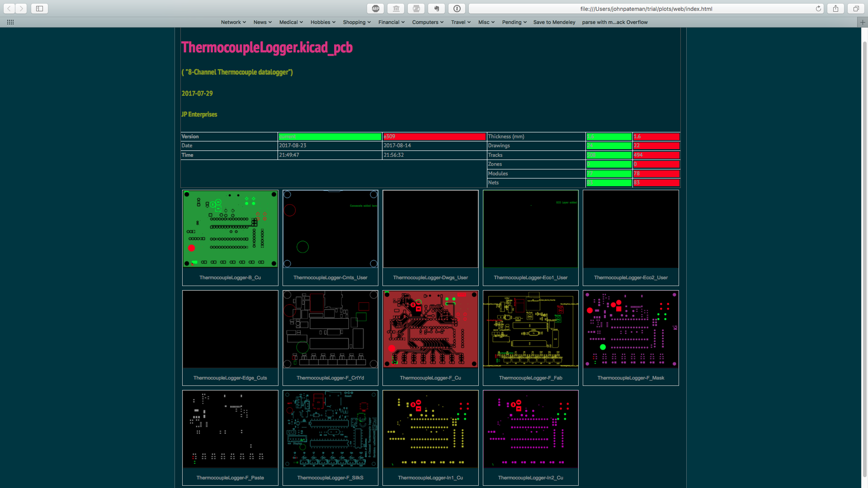Click the info-circle extension icon
The image size is (868, 488).
coord(457,9)
